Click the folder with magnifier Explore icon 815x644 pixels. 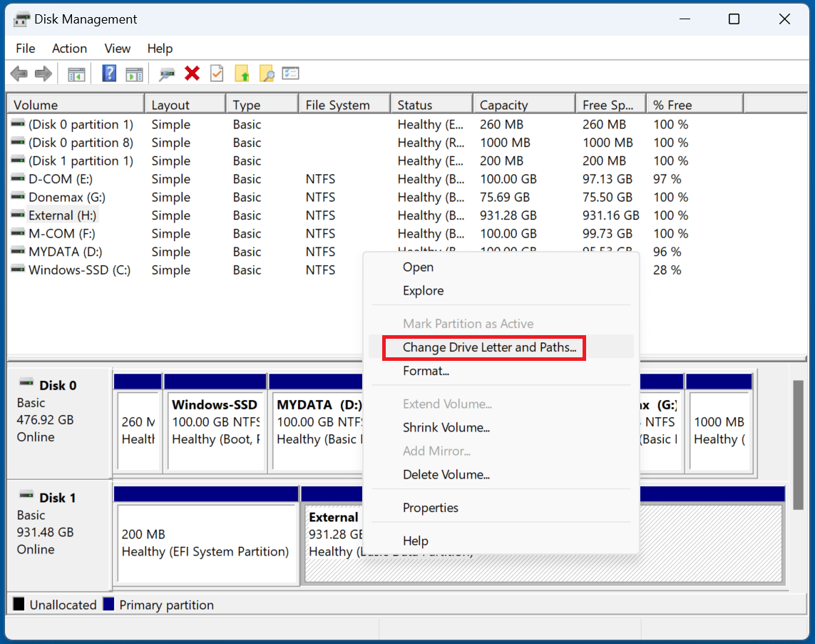(266, 73)
